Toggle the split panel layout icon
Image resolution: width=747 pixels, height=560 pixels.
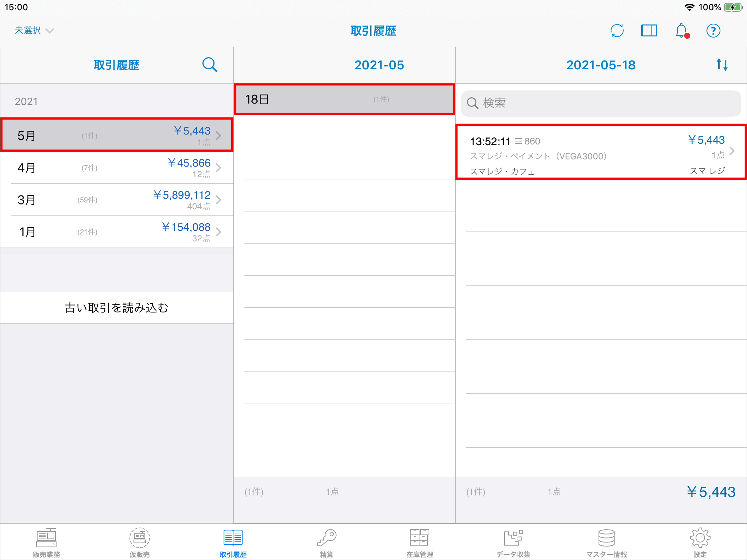coord(649,31)
